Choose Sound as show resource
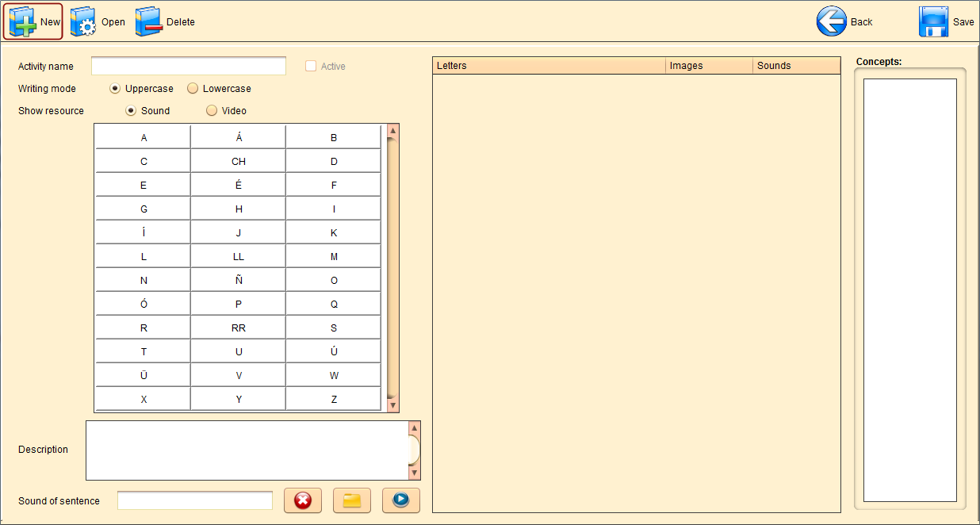980x525 pixels. point(131,110)
